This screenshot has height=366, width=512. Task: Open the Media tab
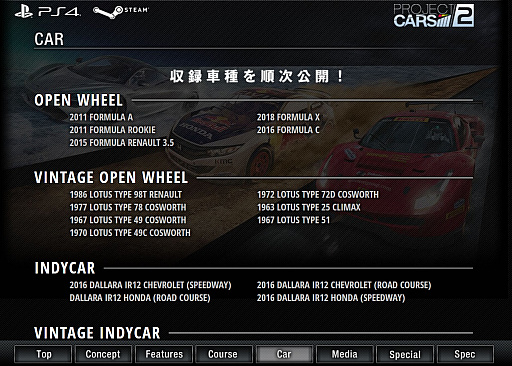(x=344, y=354)
